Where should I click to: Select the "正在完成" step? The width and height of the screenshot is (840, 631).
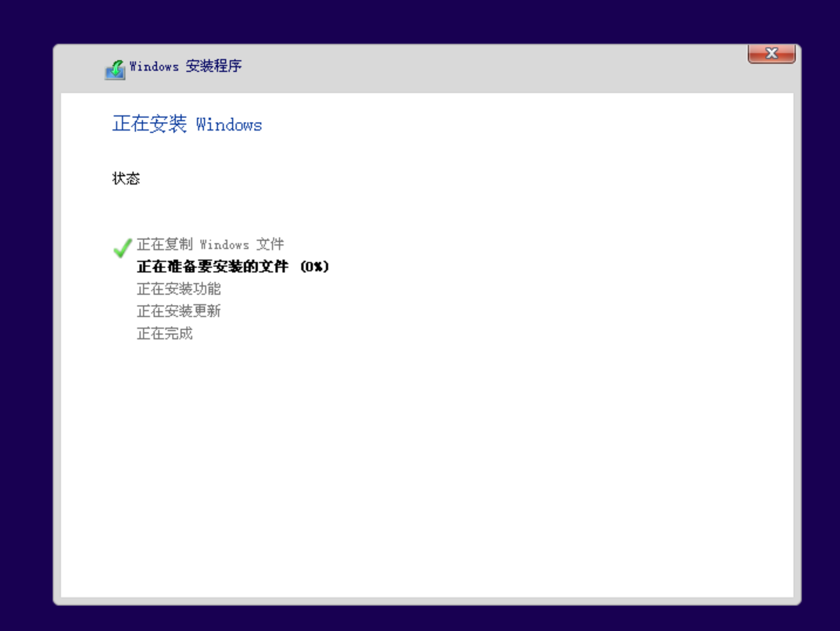(164, 333)
